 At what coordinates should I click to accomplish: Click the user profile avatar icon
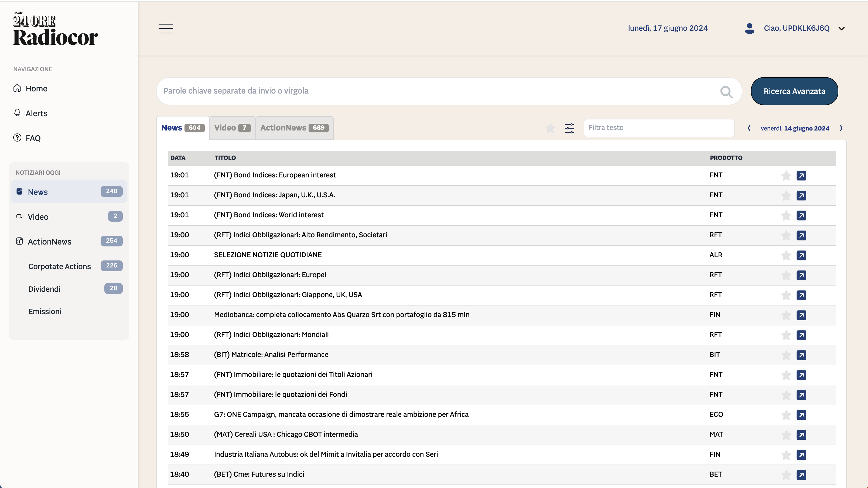click(749, 28)
